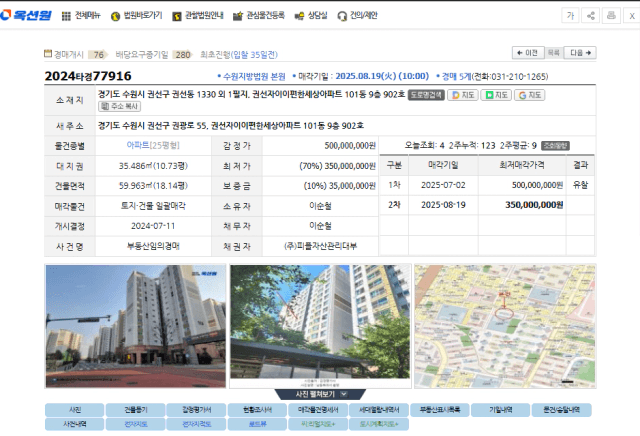Open 건의/제안 headset menu item
The width and height of the screenshot is (640, 436).
357,16
